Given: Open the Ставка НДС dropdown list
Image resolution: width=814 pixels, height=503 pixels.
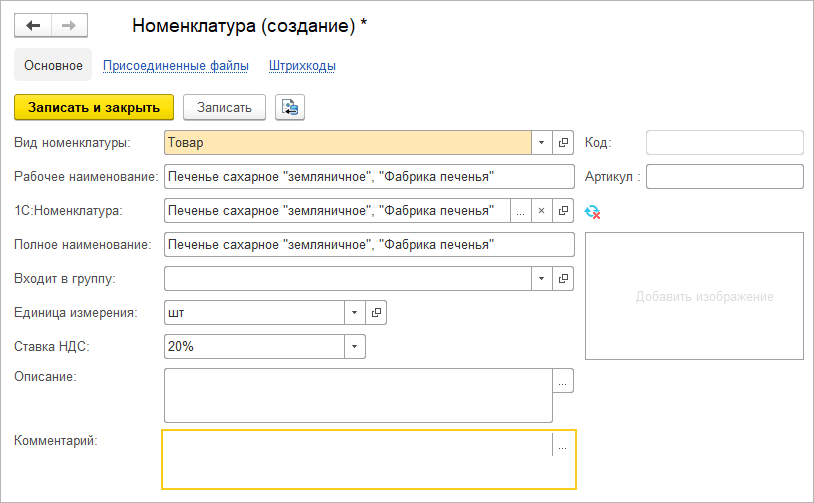Looking at the screenshot, I should (355, 346).
